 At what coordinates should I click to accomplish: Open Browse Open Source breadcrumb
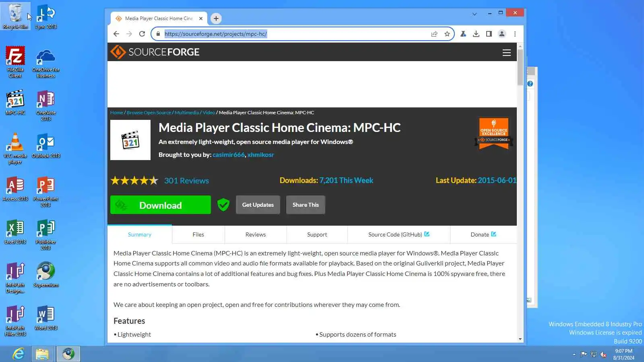coord(149,113)
